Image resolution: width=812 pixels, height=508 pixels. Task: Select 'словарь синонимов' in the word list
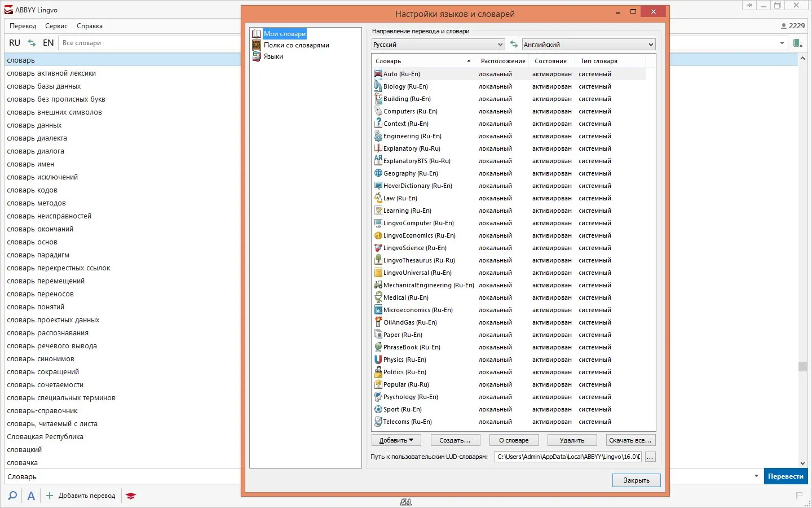[x=41, y=359]
